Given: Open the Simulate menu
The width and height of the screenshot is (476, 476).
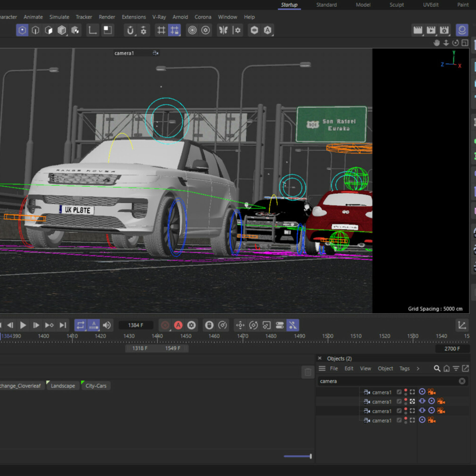Looking at the screenshot, I should coord(59,17).
